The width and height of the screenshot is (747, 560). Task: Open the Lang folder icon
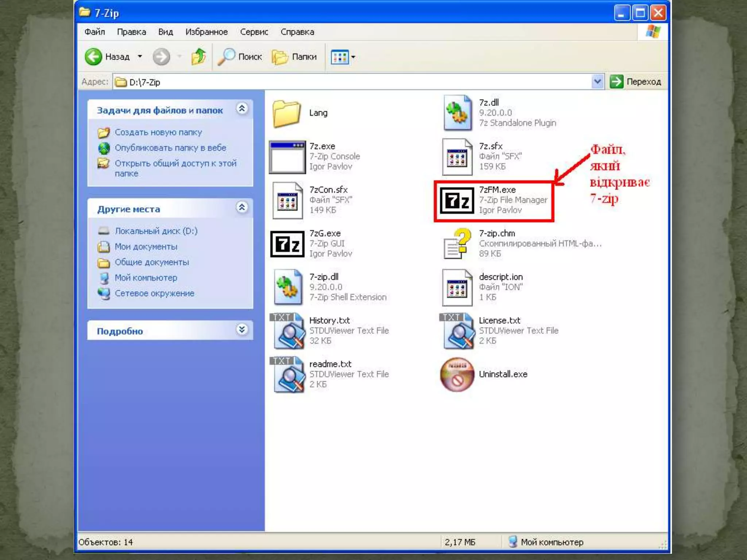(287, 113)
